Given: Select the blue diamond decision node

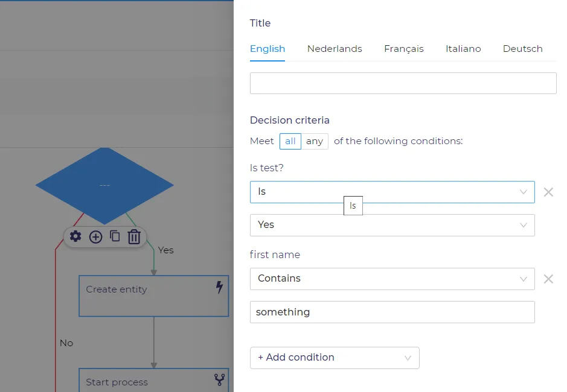Looking at the screenshot, I should (x=104, y=185).
